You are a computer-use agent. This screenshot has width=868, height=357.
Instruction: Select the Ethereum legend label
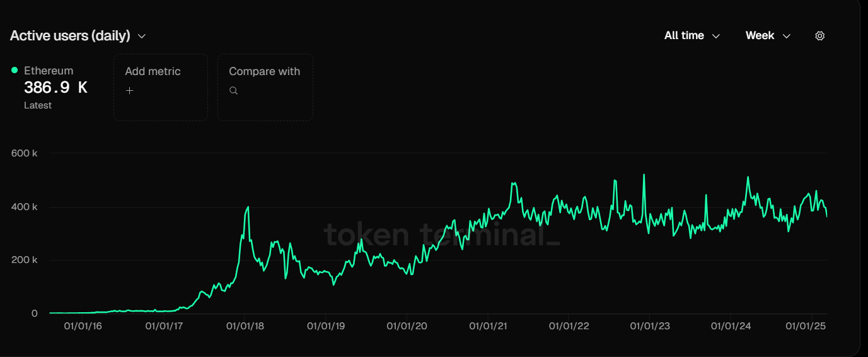49,71
